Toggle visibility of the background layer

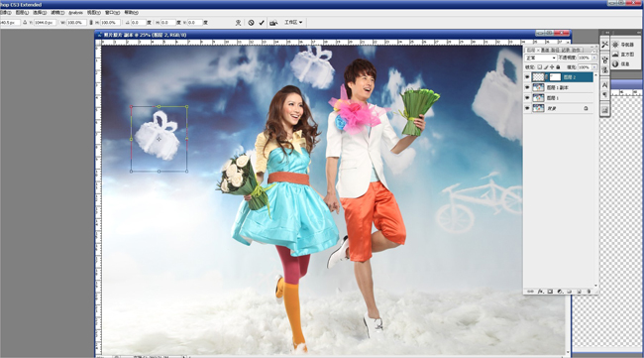[527, 108]
